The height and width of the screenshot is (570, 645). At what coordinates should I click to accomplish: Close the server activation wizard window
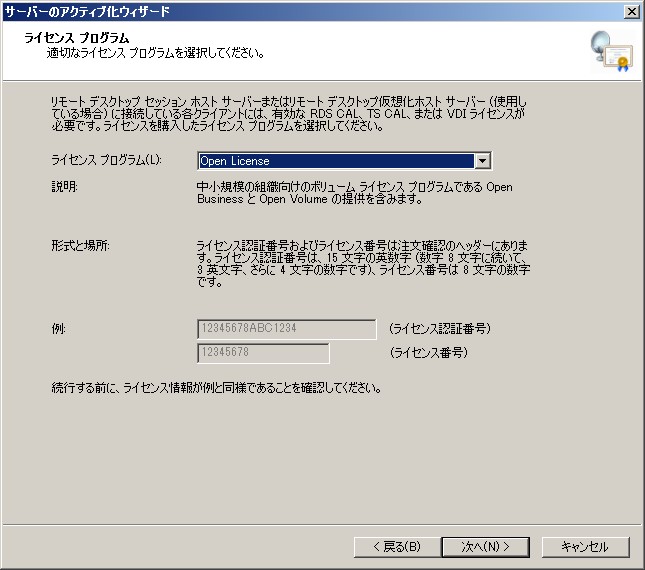point(631,11)
